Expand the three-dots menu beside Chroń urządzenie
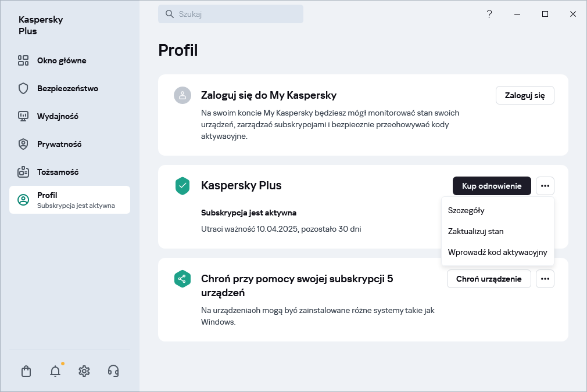The height and width of the screenshot is (392, 587). point(545,279)
